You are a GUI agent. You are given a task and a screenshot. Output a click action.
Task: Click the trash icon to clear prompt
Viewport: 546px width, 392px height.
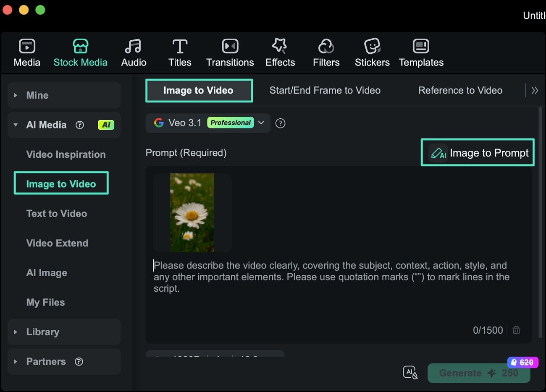click(x=517, y=330)
